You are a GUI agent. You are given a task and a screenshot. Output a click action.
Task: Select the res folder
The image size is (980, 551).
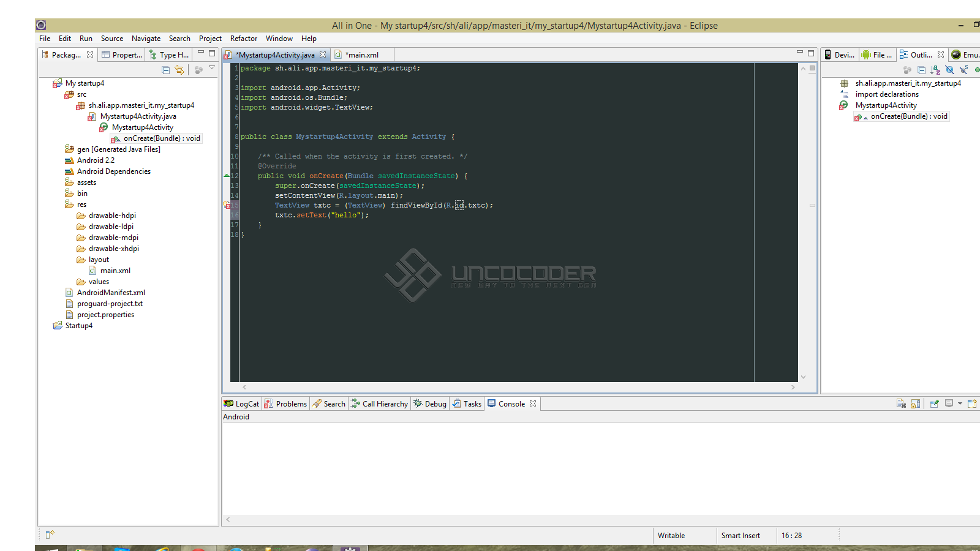[81, 204]
